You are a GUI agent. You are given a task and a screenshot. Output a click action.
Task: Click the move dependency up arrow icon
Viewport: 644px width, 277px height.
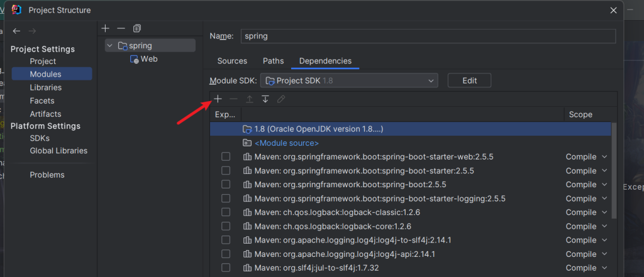pyautogui.click(x=250, y=99)
